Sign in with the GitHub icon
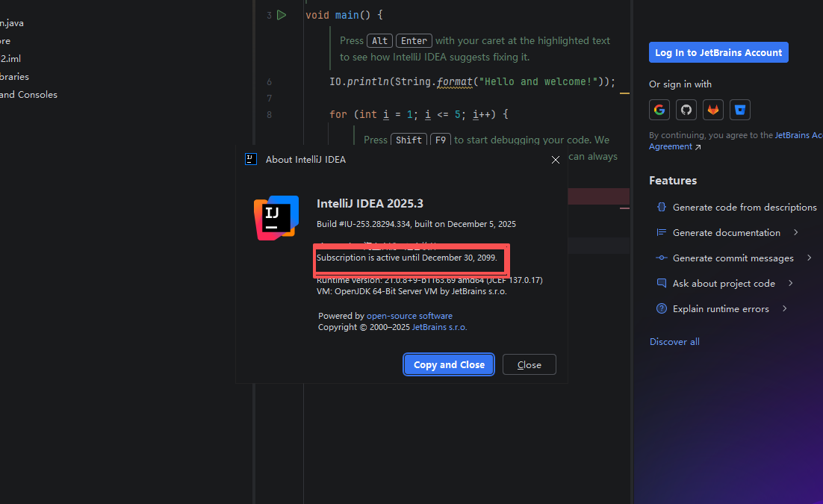 coord(686,110)
